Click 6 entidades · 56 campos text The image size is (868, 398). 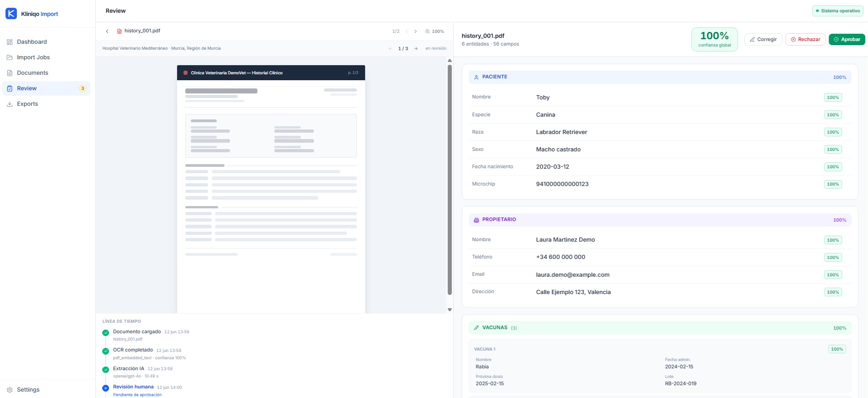(490, 44)
